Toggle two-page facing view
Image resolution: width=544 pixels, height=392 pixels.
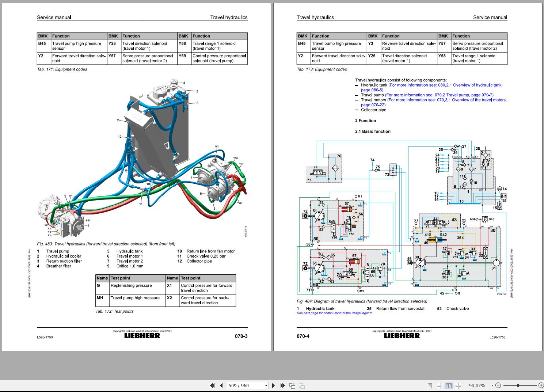pos(449,385)
